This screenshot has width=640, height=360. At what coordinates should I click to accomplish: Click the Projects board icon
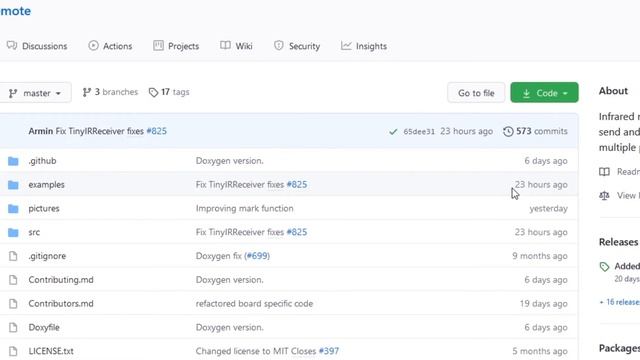[x=158, y=46]
